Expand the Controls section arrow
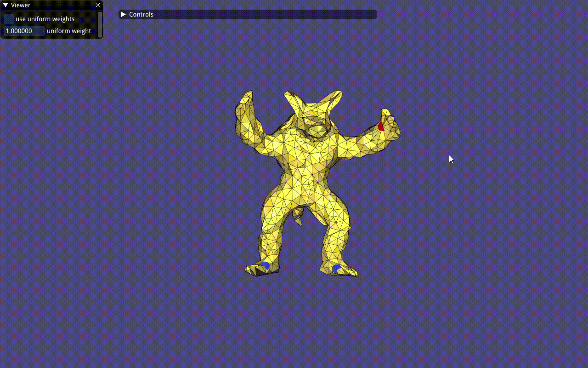588x368 pixels. [123, 14]
